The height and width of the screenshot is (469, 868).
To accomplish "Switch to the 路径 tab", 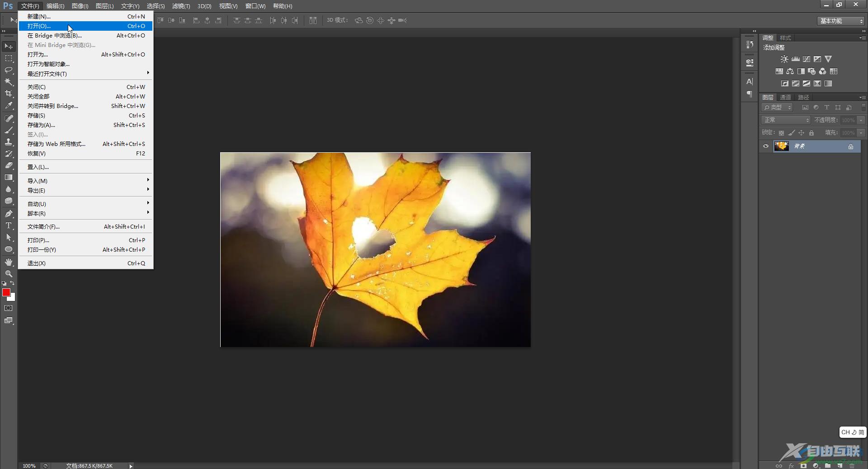I will point(803,97).
